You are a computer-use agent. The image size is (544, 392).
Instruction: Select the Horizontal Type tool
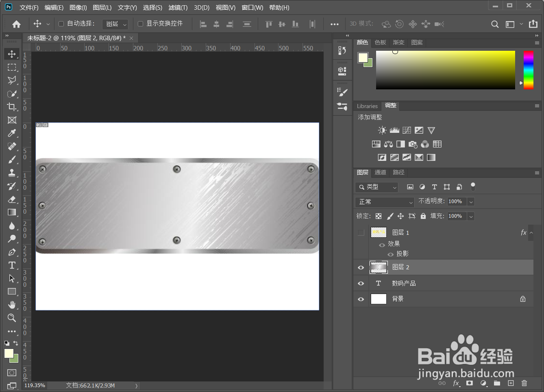pos(12,265)
